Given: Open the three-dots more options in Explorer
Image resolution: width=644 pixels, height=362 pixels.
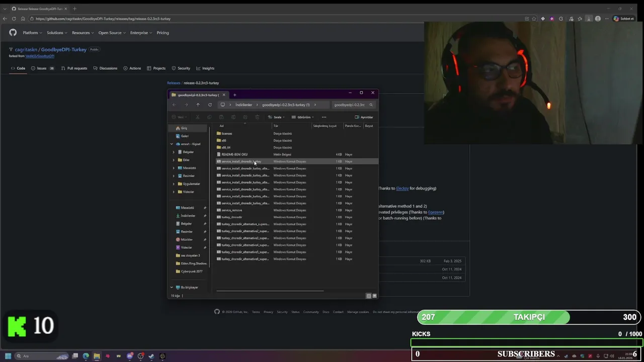Looking at the screenshot, I should pos(324,117).
